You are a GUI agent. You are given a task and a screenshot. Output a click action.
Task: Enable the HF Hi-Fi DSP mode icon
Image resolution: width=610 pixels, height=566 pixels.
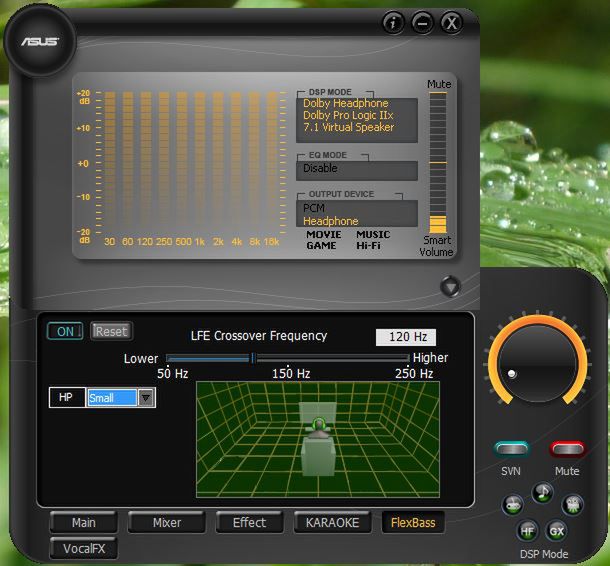coord(527,531)
